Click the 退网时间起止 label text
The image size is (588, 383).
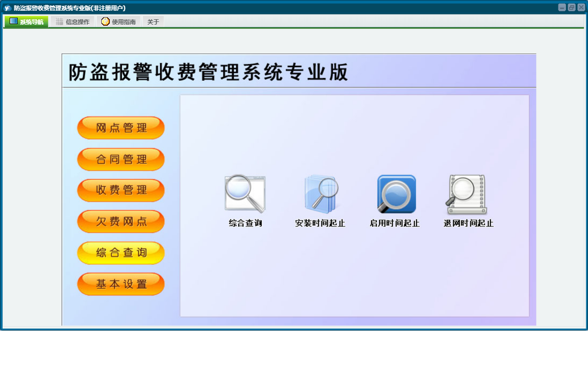click(x=469, y=223)
